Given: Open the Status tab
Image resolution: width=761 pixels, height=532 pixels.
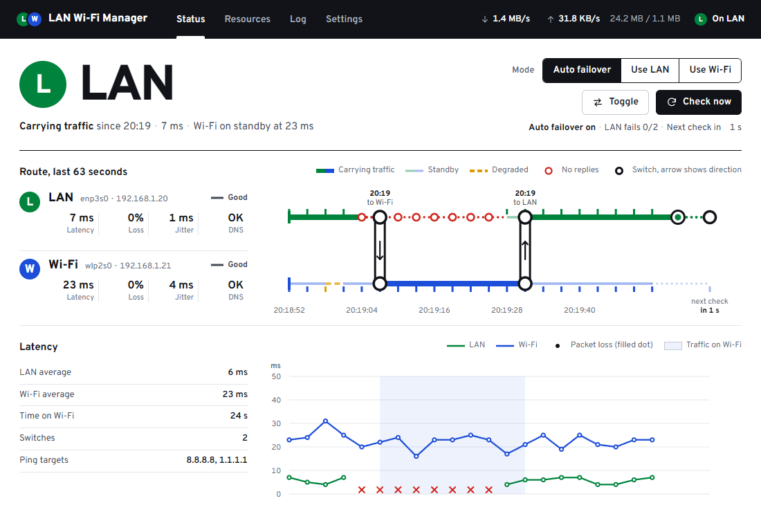Looking at the screenshot, I should coord(190,19).
